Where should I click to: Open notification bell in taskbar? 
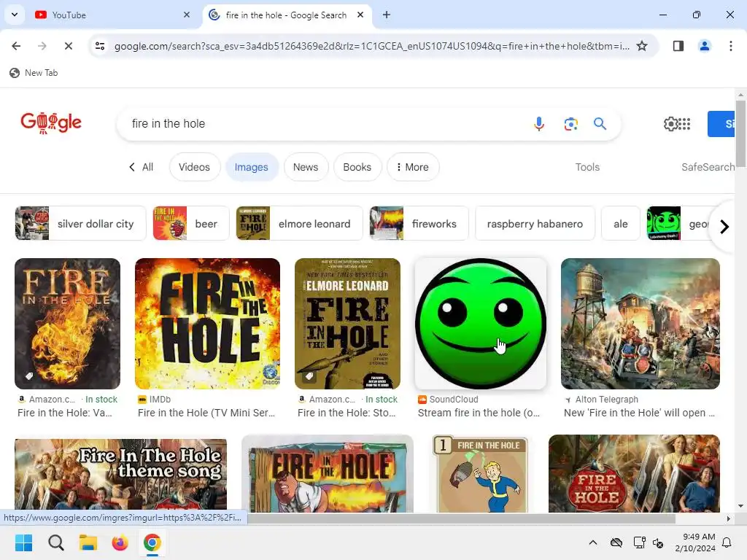point(727,542)
